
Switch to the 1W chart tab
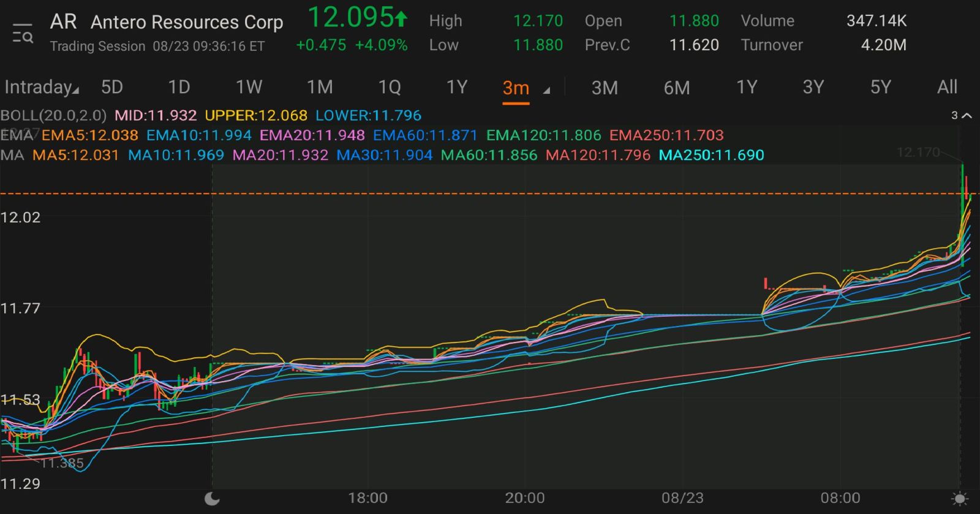click(x=249, y=87)
